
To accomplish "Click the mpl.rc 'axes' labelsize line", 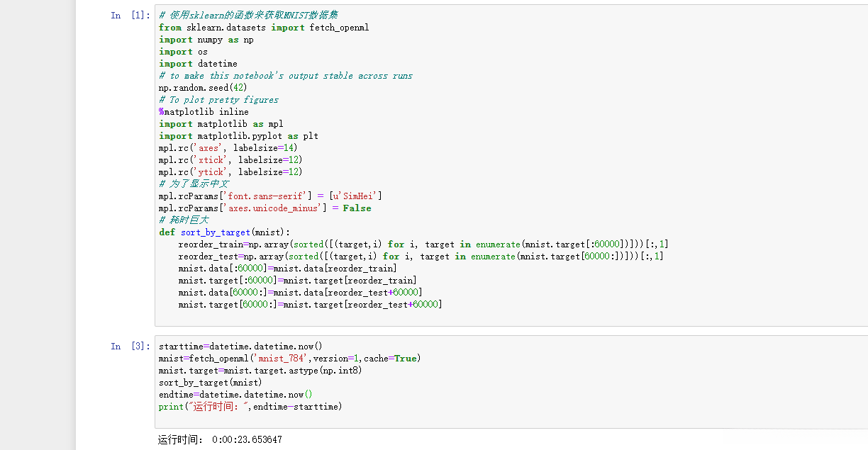I will pos(228,148).
